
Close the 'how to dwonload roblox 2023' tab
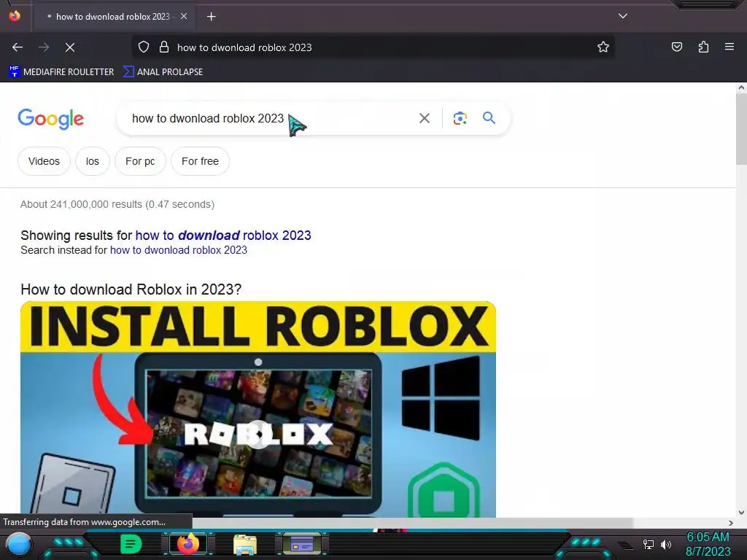184,16
